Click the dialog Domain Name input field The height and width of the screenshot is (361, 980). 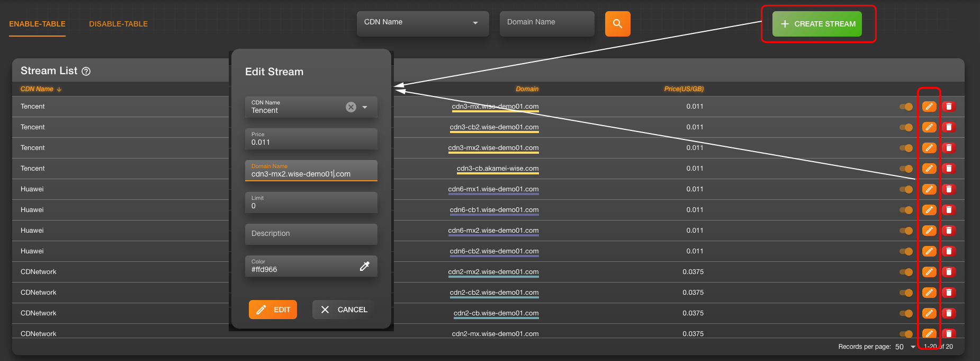(x=311, y=171)
